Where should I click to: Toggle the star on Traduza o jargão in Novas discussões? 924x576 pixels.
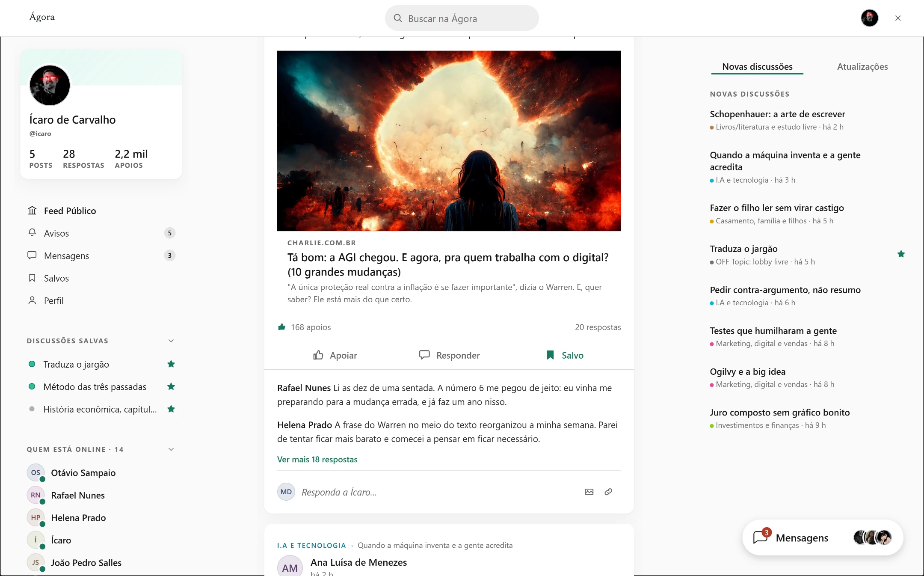(901, 254)
